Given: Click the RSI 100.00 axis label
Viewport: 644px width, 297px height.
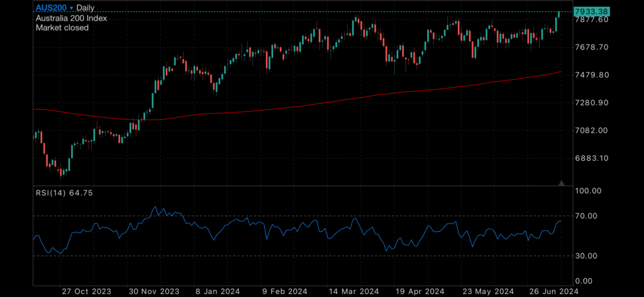Looking at the screenshot, I should pos(589,191).
